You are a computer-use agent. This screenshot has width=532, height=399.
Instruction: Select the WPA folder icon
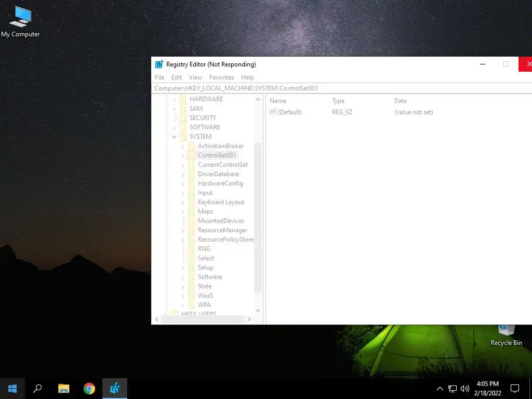pos(192,305)
